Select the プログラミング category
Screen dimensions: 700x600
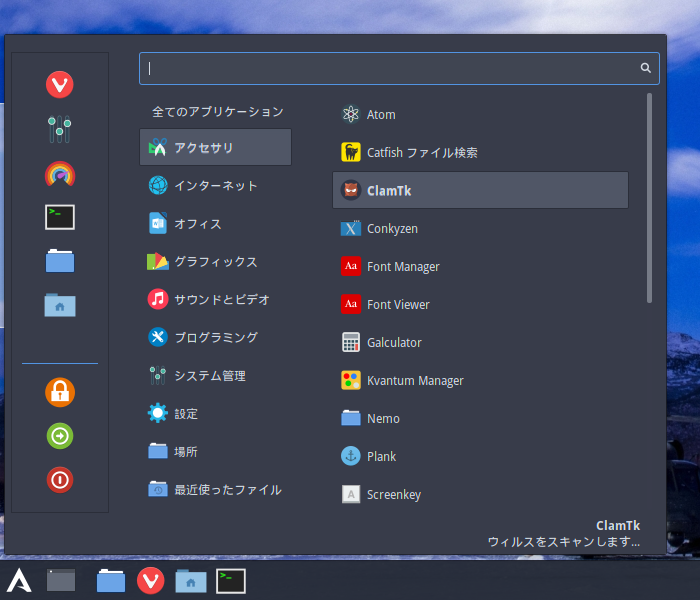click(x=216, y=337)
